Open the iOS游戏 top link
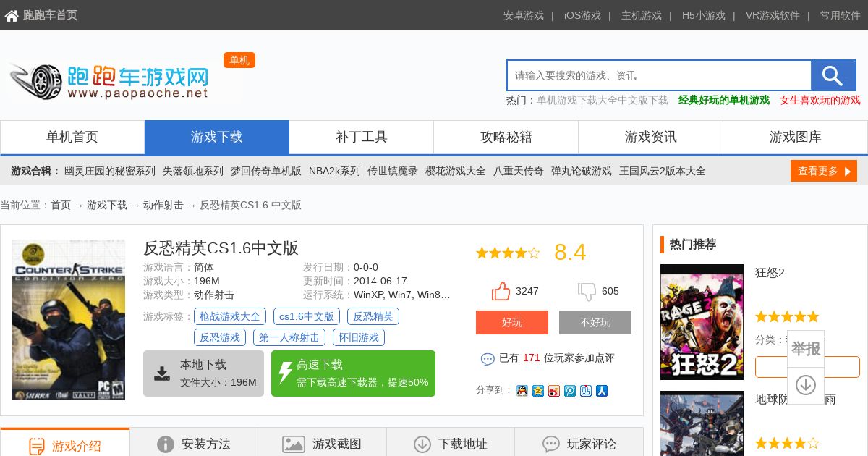868x456 pixels. [x=582, y=15]
